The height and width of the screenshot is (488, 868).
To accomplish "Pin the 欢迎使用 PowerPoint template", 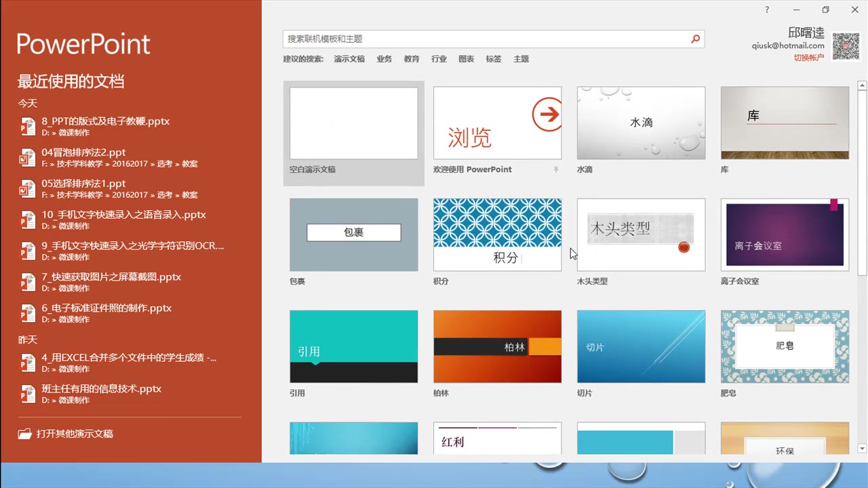I will tap(556, 169).
